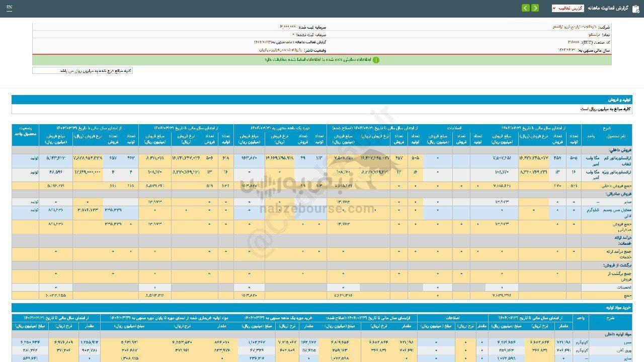Click the monthly activity report clipboard icon
Image resolution: width=644 pixels, height=362 pixels.
(636, 8)
